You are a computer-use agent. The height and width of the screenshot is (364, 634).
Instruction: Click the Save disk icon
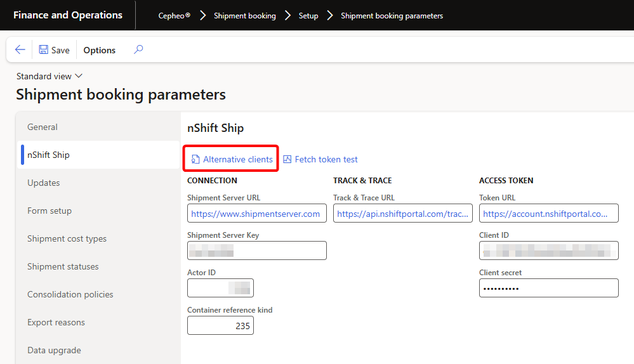tap(43, 50)
